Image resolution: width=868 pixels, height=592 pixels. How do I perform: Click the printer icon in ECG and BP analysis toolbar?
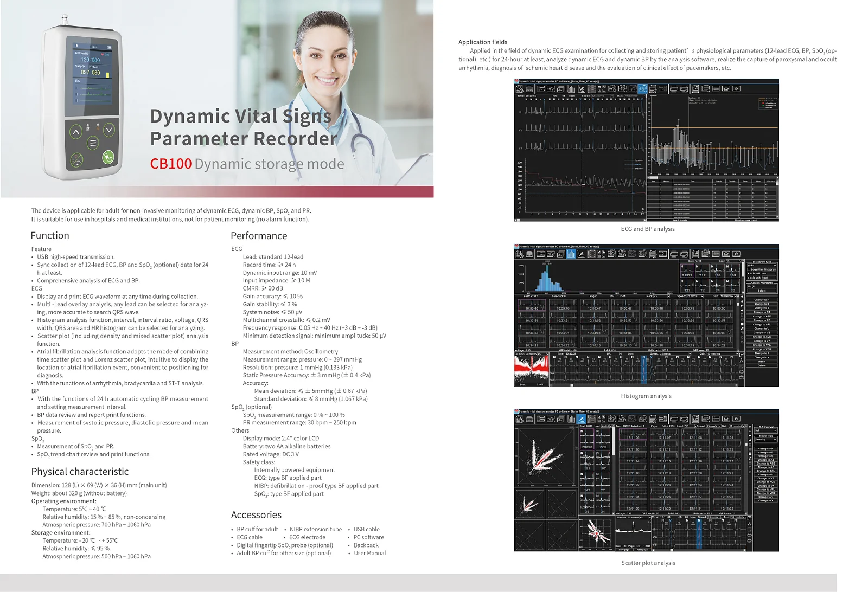pos(674,88)
